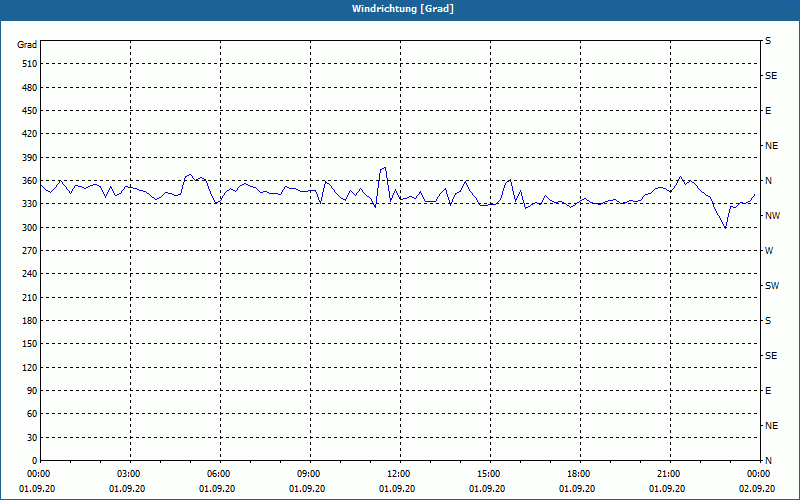Click the 390 y-axis value
800x500 pixels.
coord(30,158)
